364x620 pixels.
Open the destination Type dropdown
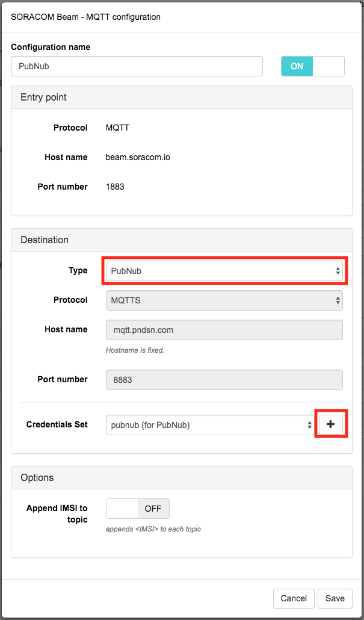point(224,271)
